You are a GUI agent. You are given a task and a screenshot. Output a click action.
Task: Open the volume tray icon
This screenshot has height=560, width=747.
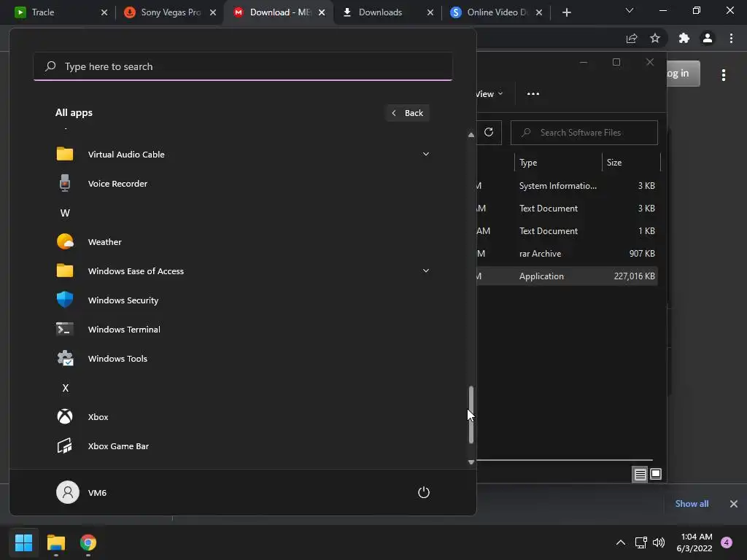pyautogui.click(x=659, y=542)
